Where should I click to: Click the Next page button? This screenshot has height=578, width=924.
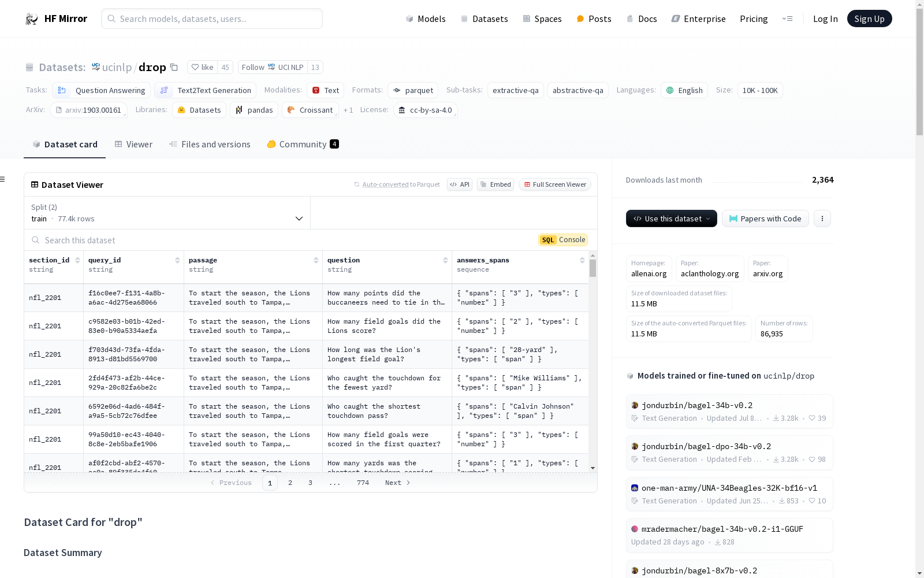click(x=397, y=483)
